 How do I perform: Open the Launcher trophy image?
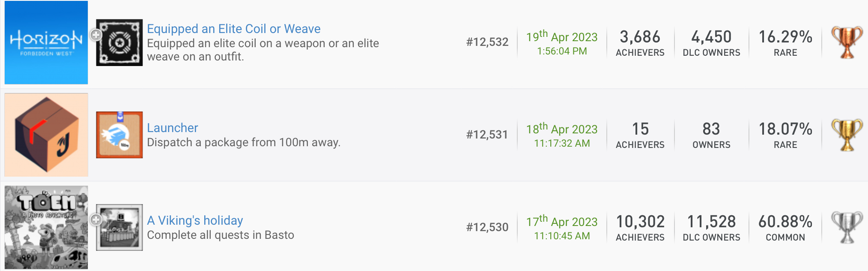[x=119, y=135]
